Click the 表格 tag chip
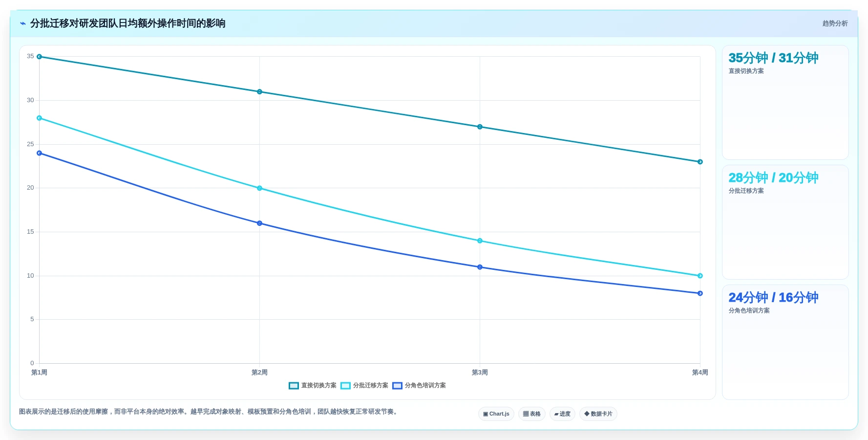 click(x=532, y=414)
